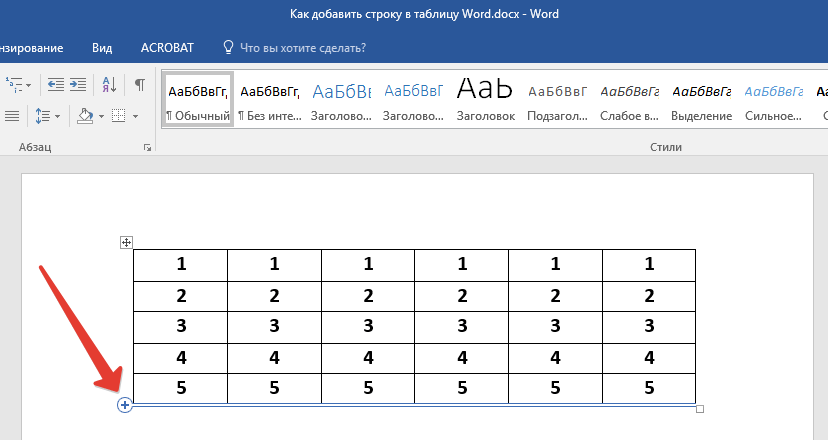Select the Подзаголовок style thumbnail
The height and width of the screenshot is (440, 828).
tap(557, 100)
